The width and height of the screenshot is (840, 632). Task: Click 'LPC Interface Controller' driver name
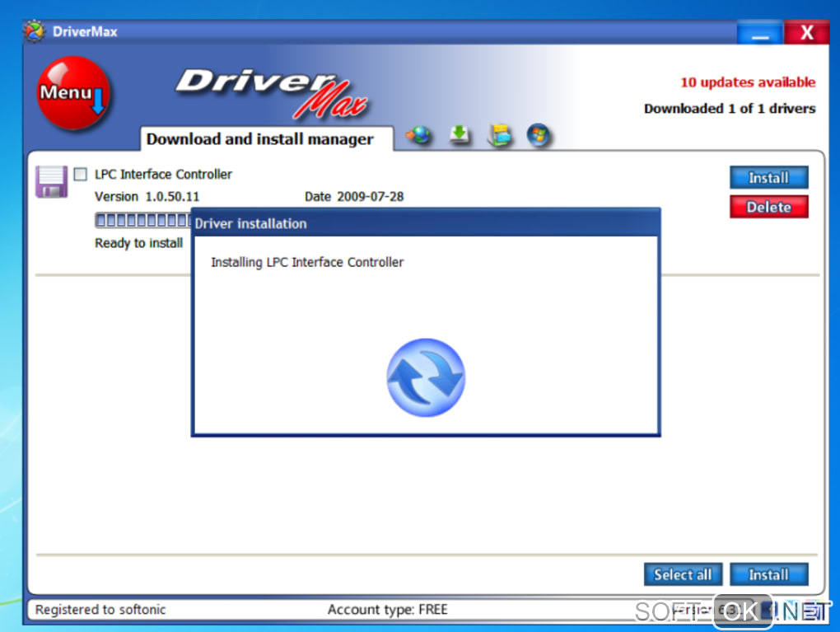tap(163, 174)
